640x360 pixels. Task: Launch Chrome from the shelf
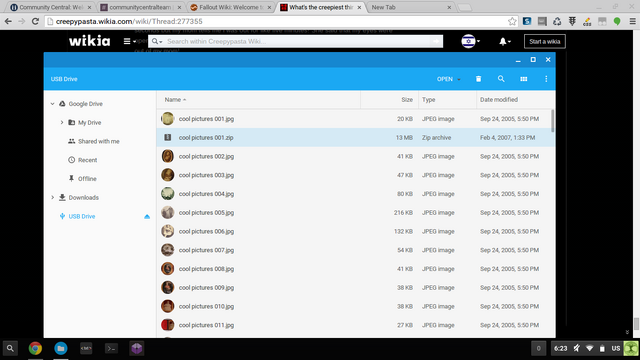(x=36, y=348)
